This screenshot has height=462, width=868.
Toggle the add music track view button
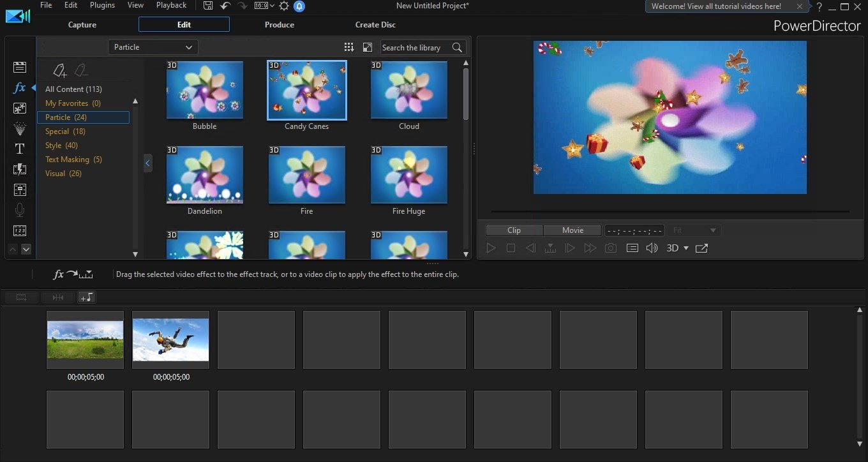point(86,297)
